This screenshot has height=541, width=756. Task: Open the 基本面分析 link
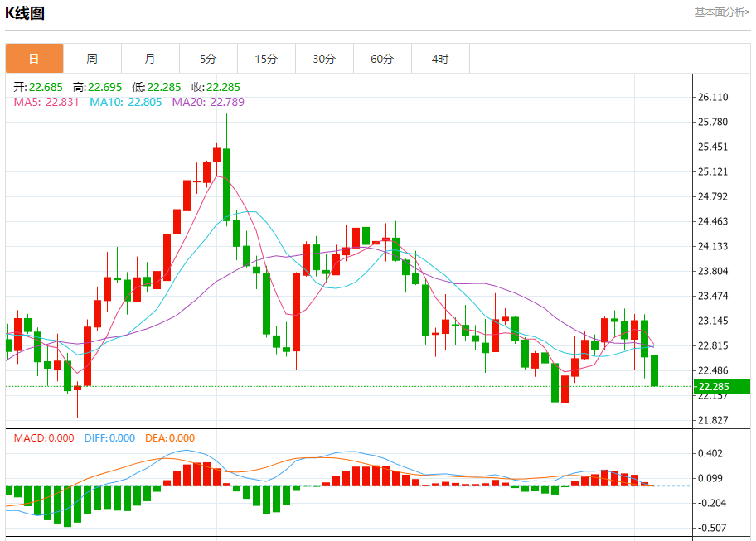coord(721,12)
